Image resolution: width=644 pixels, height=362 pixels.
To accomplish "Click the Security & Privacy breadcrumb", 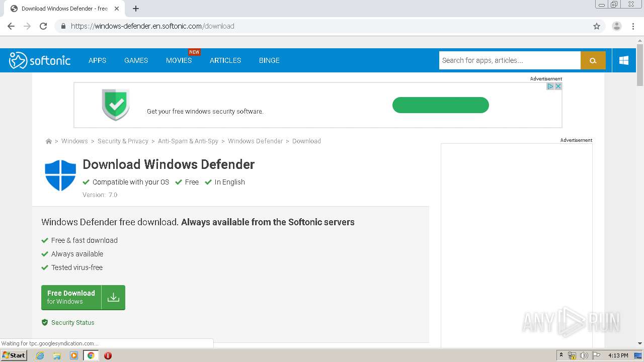I will (x=123, y=141).
